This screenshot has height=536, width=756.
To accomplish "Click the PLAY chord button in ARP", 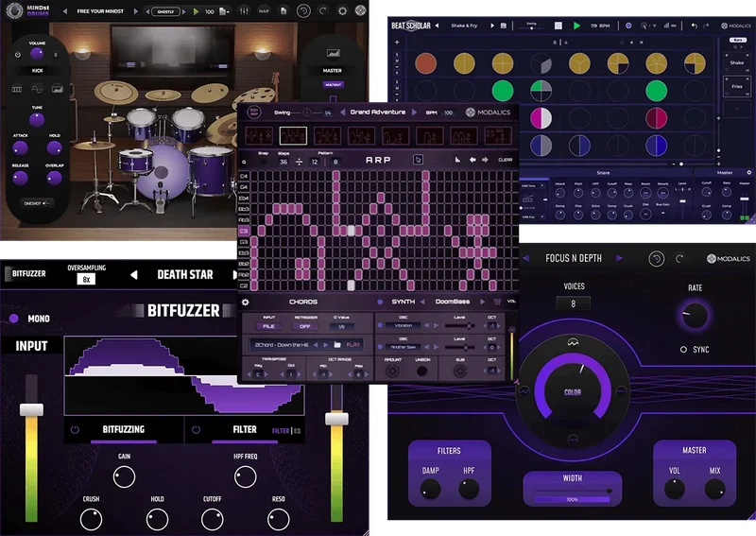I will click(x=352, y=344).
